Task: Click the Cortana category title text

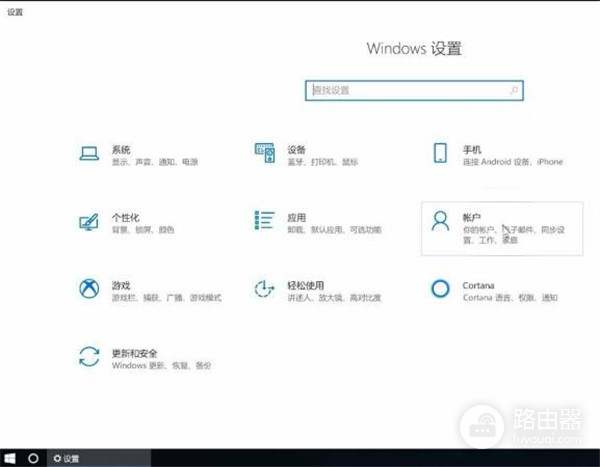Action: (478, 286)
